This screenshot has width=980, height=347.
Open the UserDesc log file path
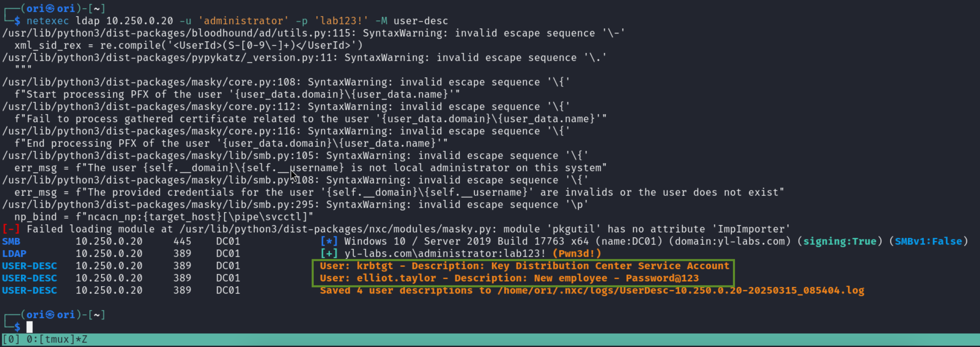[681, 290]
